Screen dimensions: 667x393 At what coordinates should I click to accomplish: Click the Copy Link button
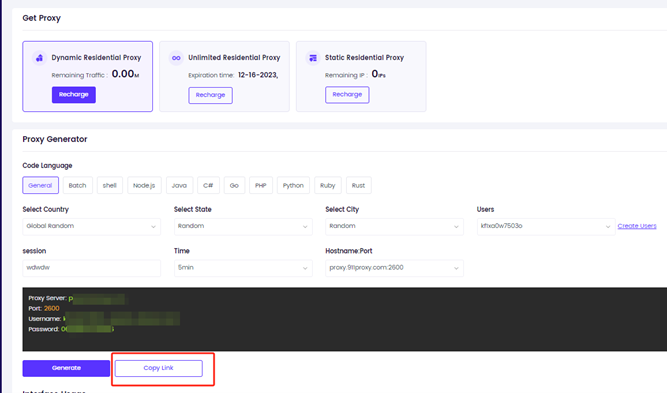tap(158, 368)
